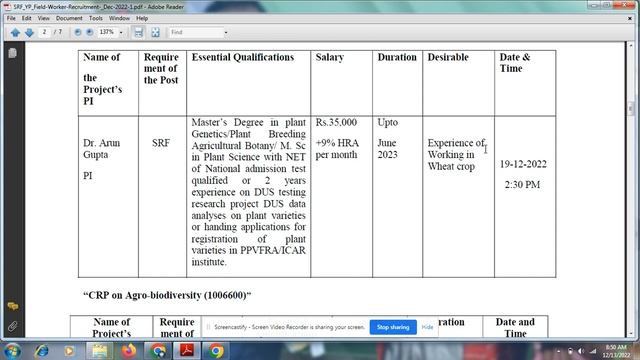
Task: Open Windows Start menu
Action: click(13, 351)
